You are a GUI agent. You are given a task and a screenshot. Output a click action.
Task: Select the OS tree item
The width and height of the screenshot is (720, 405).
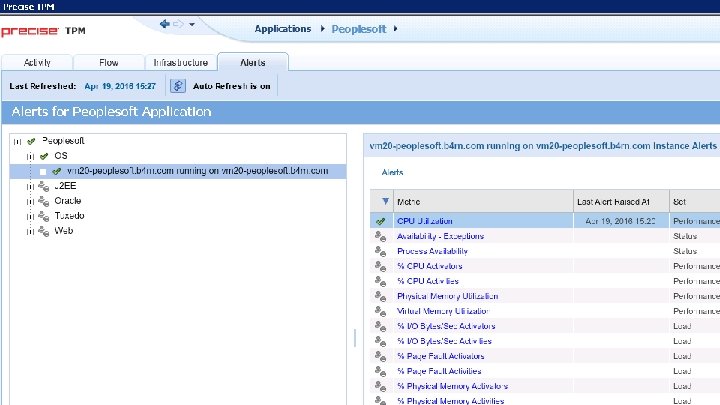click(61, 156)
